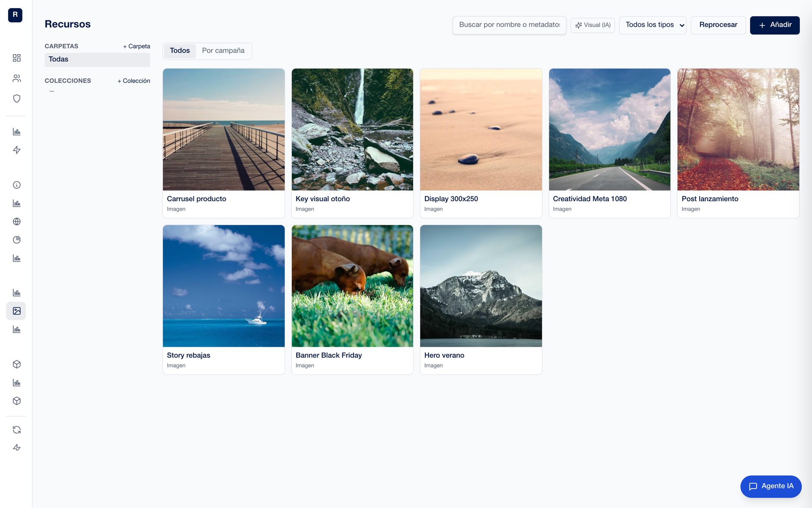This screenshot has height=508, width=812.
Task: Open the globe icon in the sidebar
Action: pos(16,221)
